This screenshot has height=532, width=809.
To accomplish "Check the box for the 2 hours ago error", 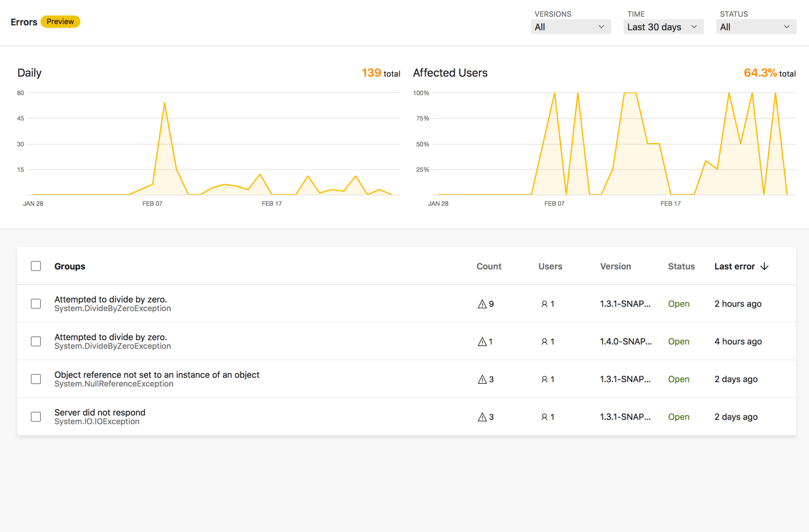I will tap(36, 304).
